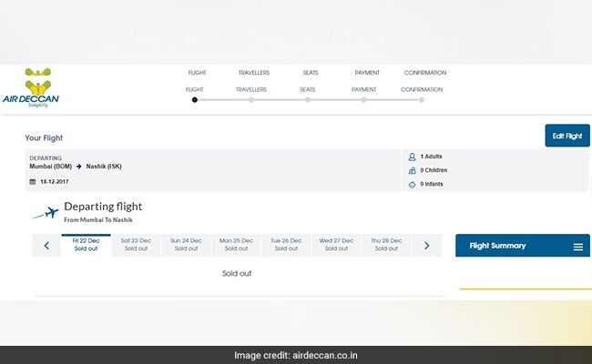Click the Edit Flight button
The width and height of the screenshot is (592, 364).
pyautogui.click(x=567, y=136)
